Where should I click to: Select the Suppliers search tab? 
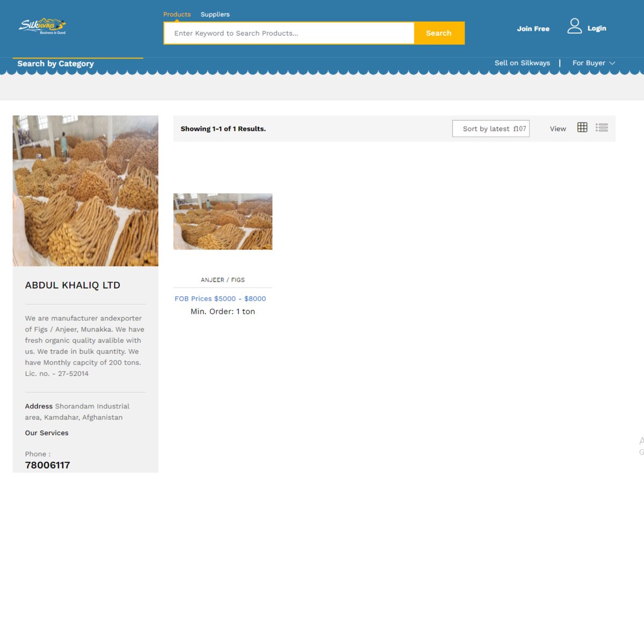coord(215,14)
